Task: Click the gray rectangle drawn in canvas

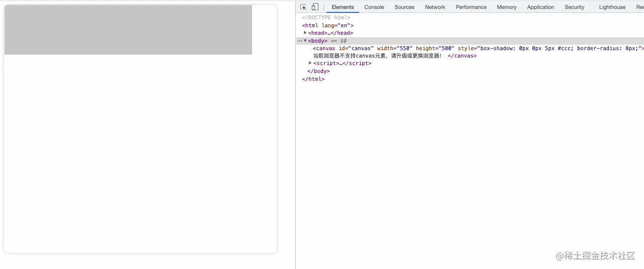Action: pyautogui.click(x=128, y=30)
